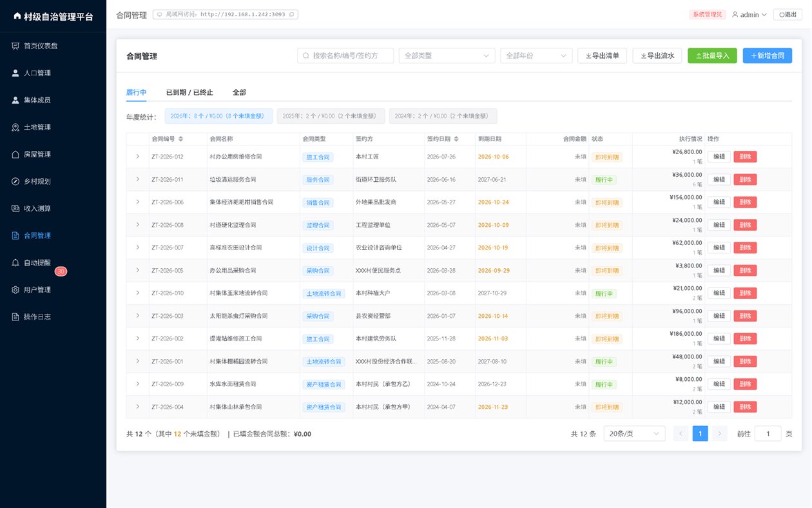812x508 pixels.
Task: Click the green 批量导入 button
Action: [x=712, y=55]
